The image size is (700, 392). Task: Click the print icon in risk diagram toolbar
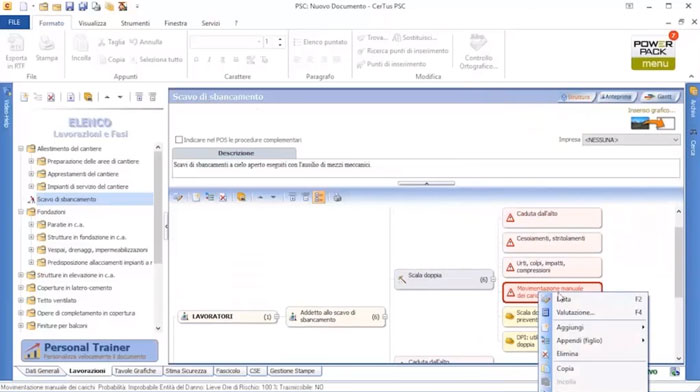coord(338,197)
